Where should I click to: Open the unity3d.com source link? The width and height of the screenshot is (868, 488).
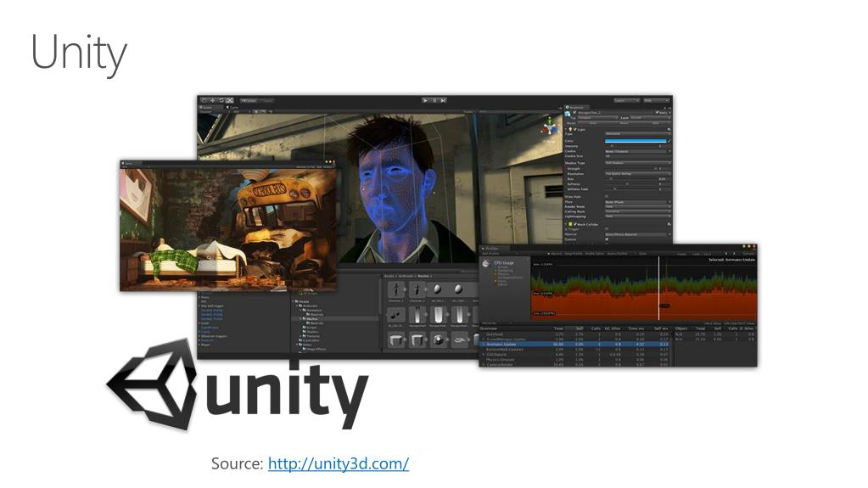(x=339, y=463)
